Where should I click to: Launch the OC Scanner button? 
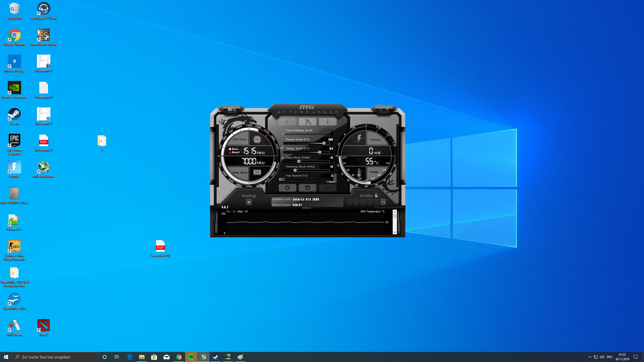click(232, 109)
